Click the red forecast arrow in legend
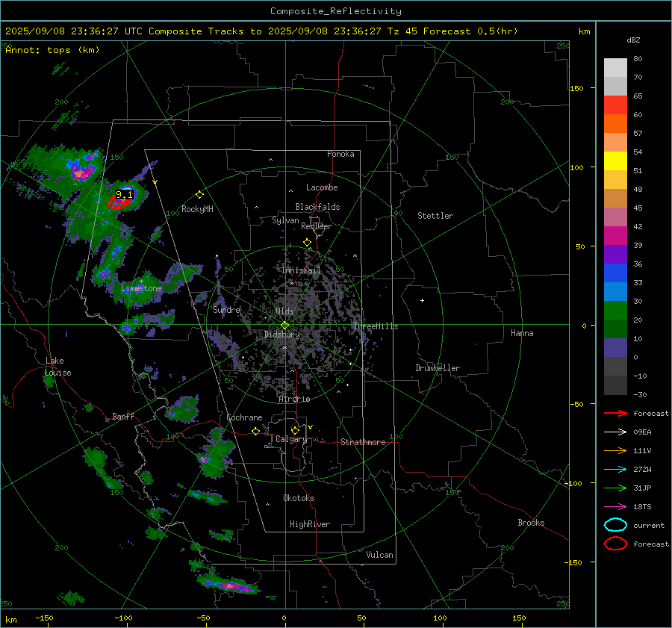Screen dimensions: 672x628 (x=615, y=413)
